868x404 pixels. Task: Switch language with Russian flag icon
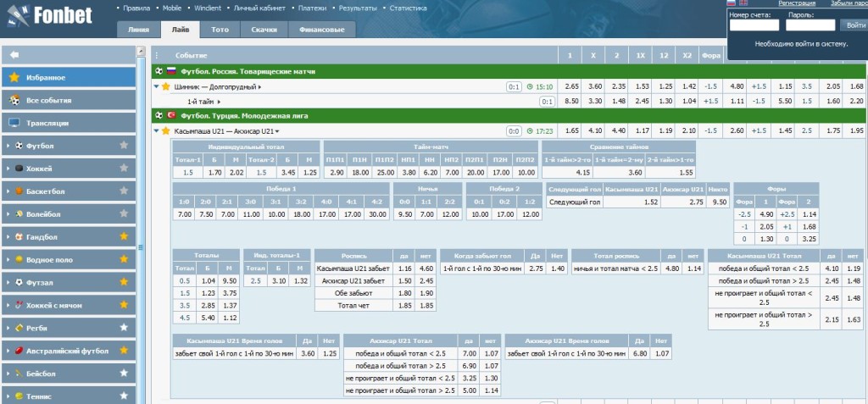tap(730, 3)
